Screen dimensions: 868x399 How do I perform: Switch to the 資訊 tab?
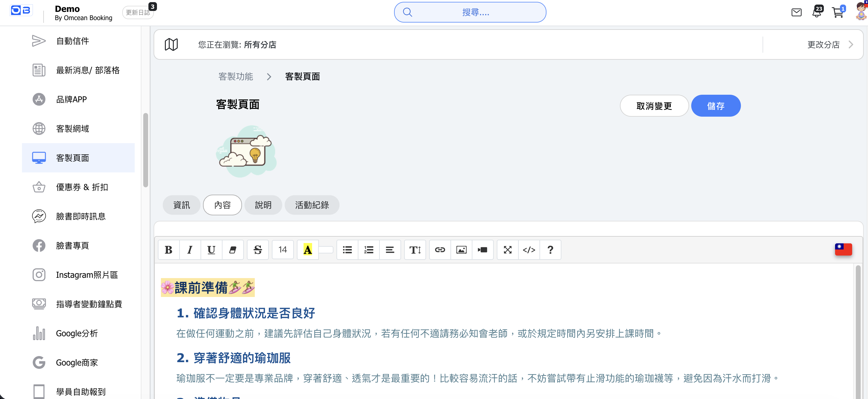click(181, 205)
